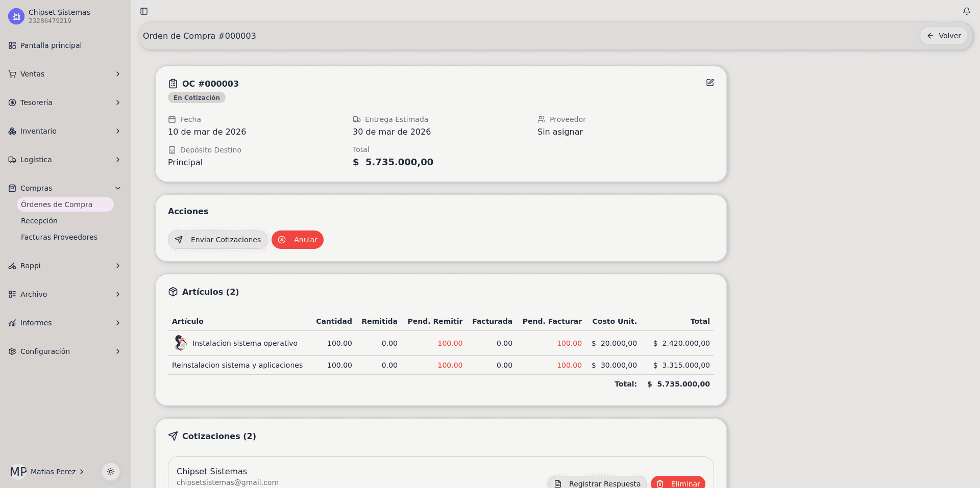
Task: Click the Informes chart icon
Action: (12, 323)
